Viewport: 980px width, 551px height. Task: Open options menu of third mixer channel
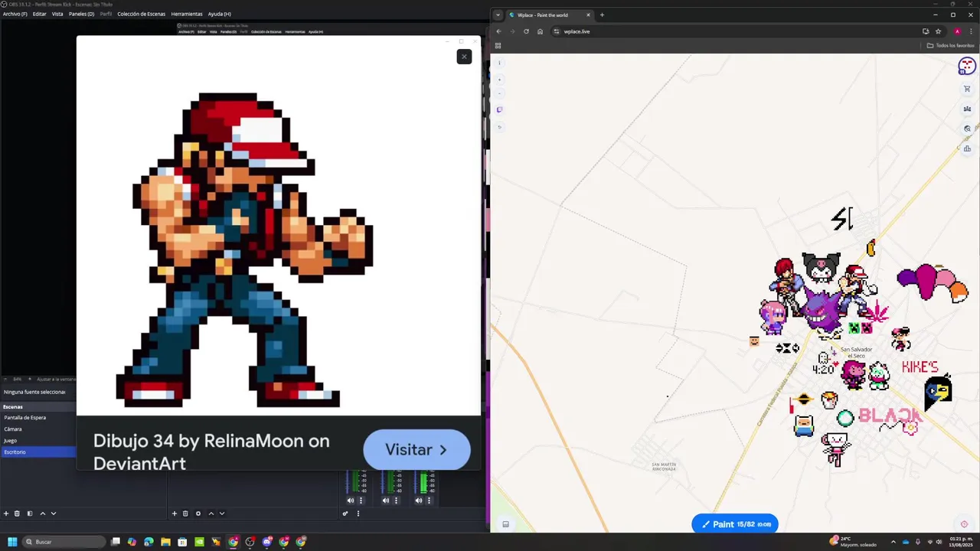[429, 500]
